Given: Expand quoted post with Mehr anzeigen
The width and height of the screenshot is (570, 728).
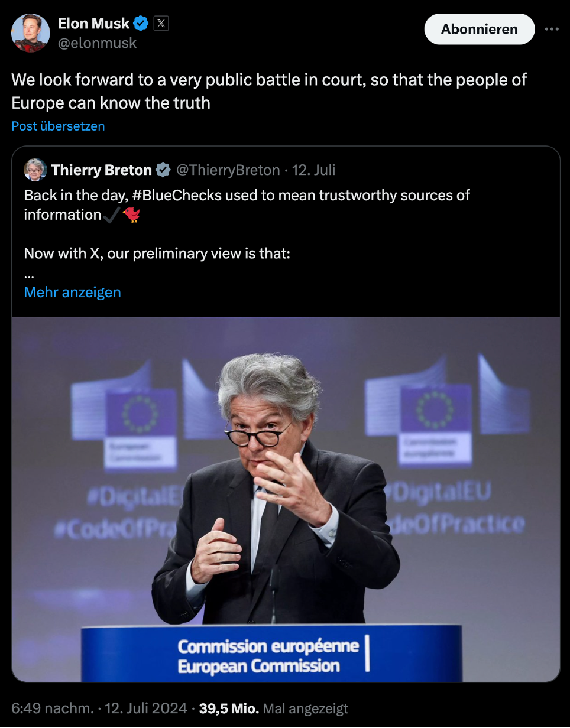Looking at the screenshot, I should pos(72,292).
